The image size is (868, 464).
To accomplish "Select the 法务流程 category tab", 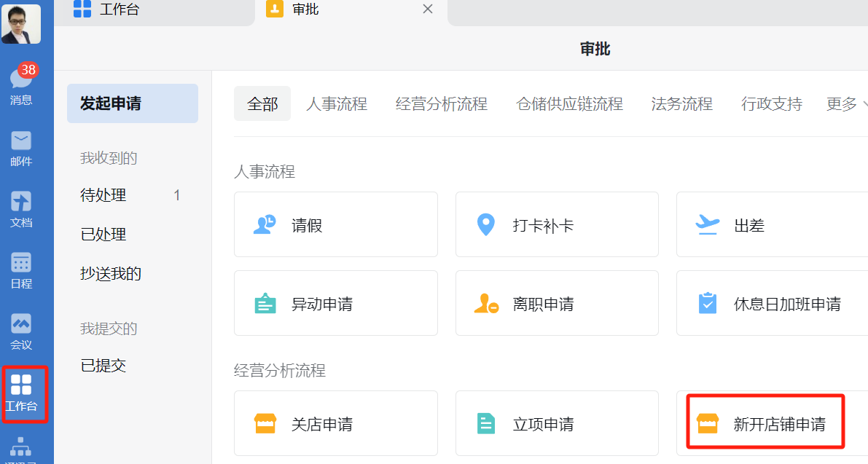I will 682,103.
